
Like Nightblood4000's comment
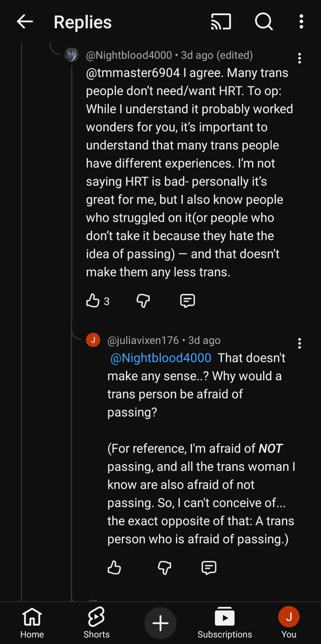click(x=93, y=301)
